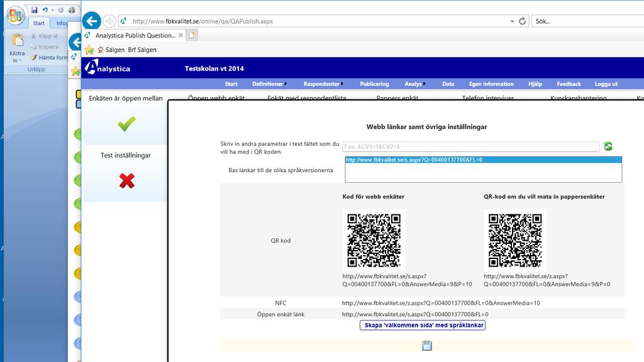Open the Brf Sälgen favorite link
The image size is (644, 362).
point(142,50)
